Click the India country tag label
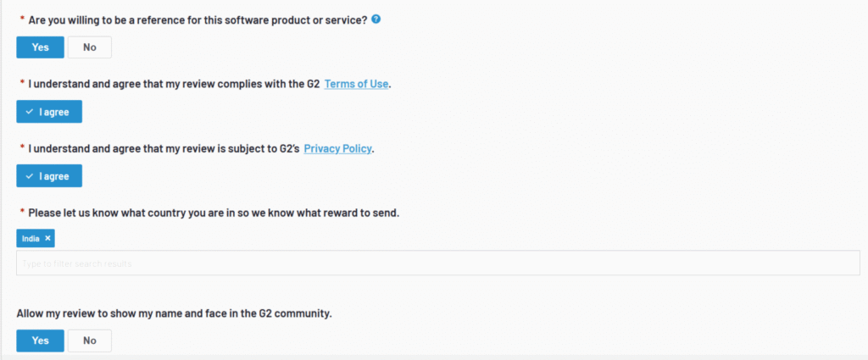Viewport: 868px width, 360px height. coord(31,239)
